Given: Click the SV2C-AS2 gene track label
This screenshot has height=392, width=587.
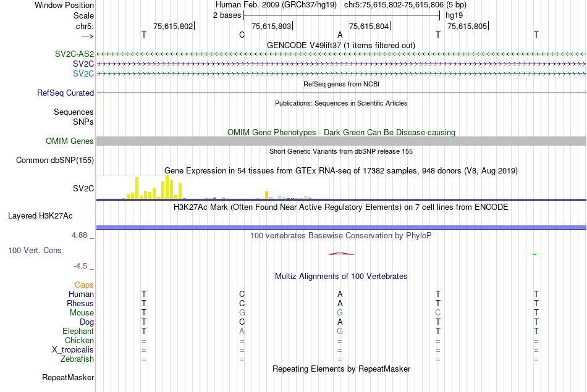Looking at the screenshot, I should [x=74, y=54].
